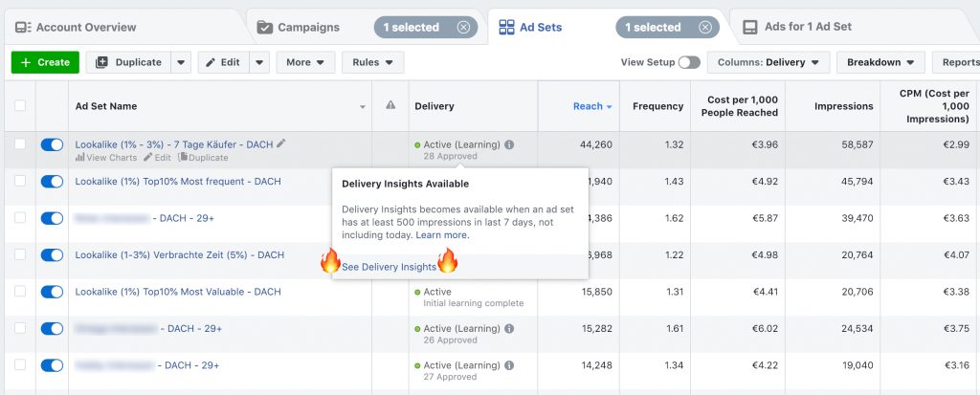Image resolution: width=980 pixels, height=395 pixels.
Task: Toggle the View Setup switch
Action: 688,62
